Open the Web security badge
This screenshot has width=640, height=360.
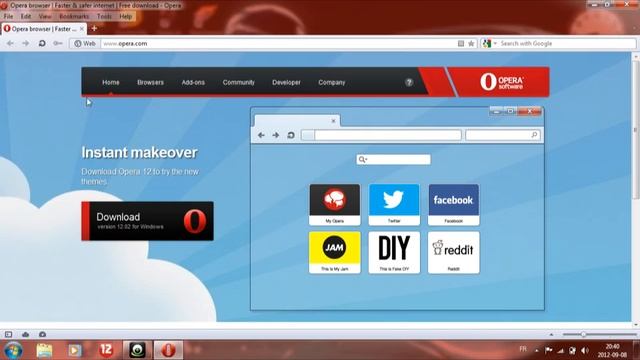(85, 43)
